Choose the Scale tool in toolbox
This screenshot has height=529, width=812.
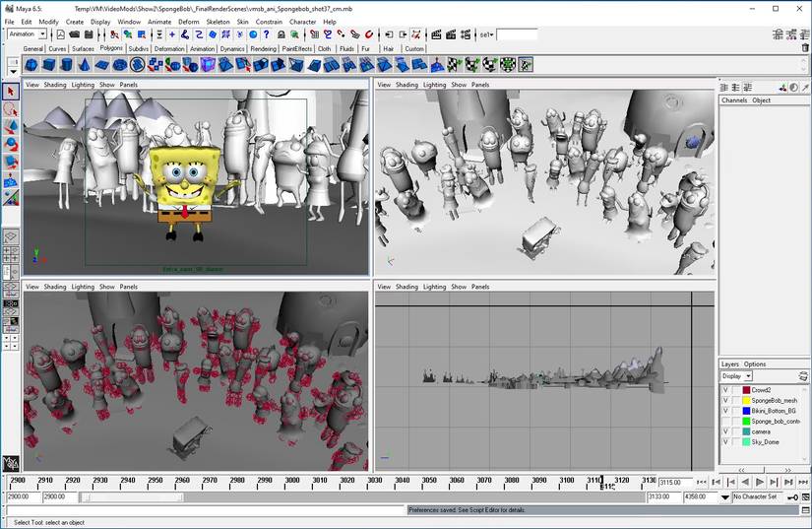tap(11, 163)
